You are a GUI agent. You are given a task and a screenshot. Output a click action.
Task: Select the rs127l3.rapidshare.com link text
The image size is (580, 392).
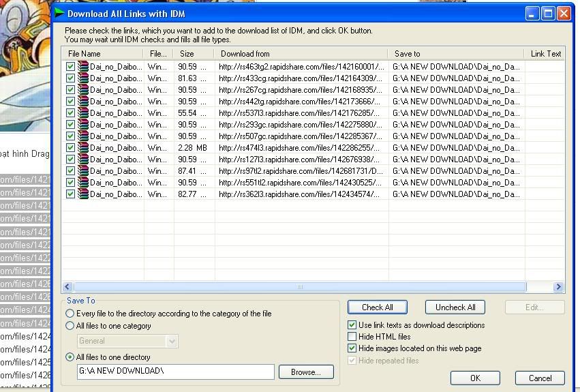[x=299, y=159]
